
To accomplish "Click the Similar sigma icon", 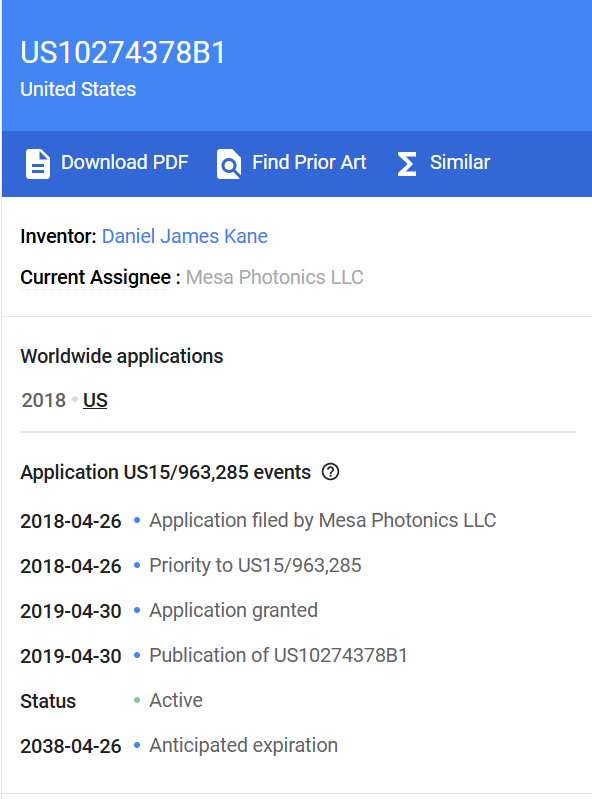I will (407, 164).
